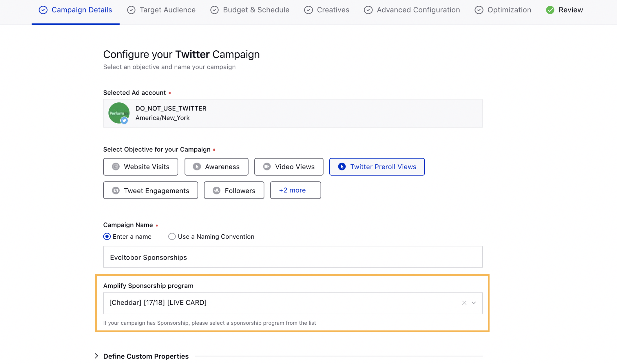617x364 pixels.
Task: Select the Use a Naming Convention radio button
Action: (171, 236)
